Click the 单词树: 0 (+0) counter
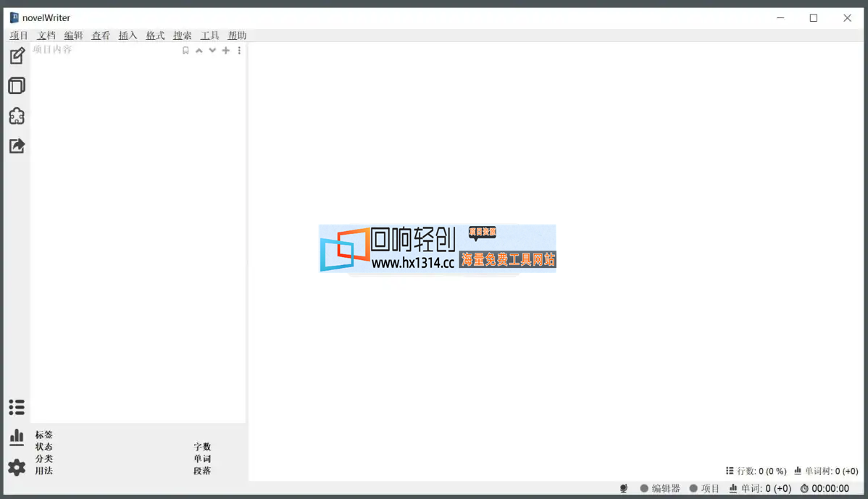Screen dimensions: 868x499 [x=826, y=471]
